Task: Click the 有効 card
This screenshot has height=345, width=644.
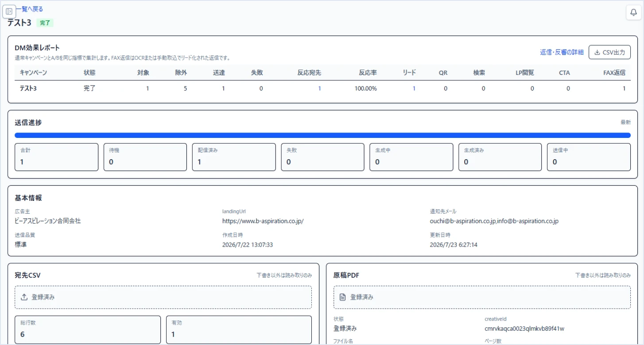Action: click(x=239, y=329)
